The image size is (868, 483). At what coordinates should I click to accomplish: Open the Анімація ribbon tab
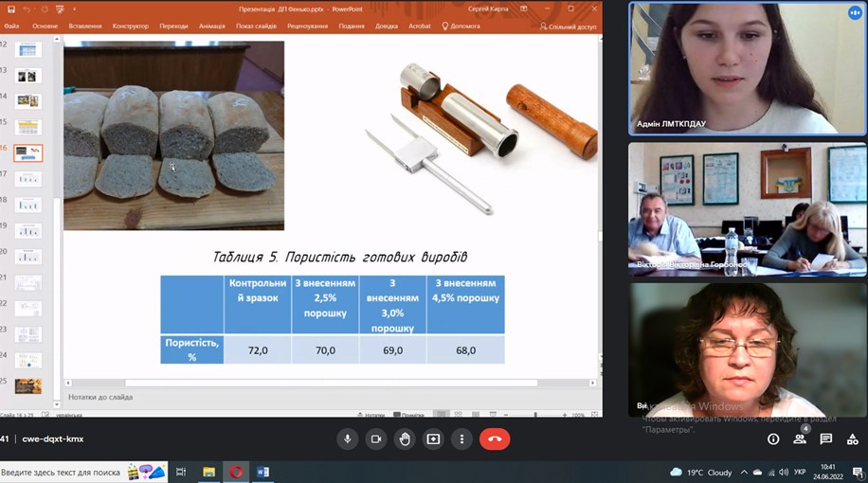pyautogui.click(x=212, y=26)
